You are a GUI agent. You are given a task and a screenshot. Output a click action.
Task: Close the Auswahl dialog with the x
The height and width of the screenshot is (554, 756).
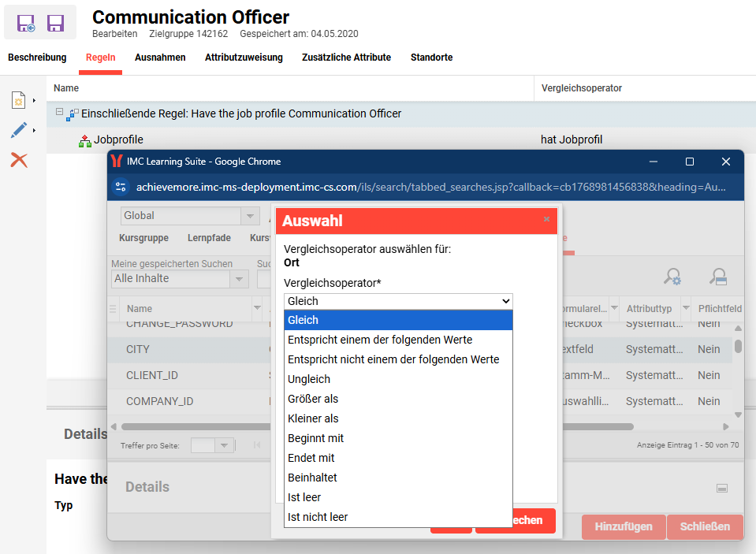(546, 219)
